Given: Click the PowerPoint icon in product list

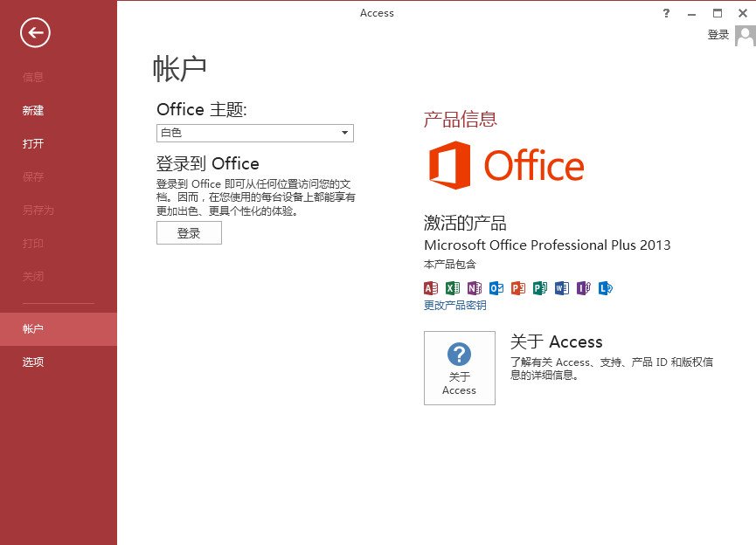Looking at the screenshot, I should pos(518,288).
